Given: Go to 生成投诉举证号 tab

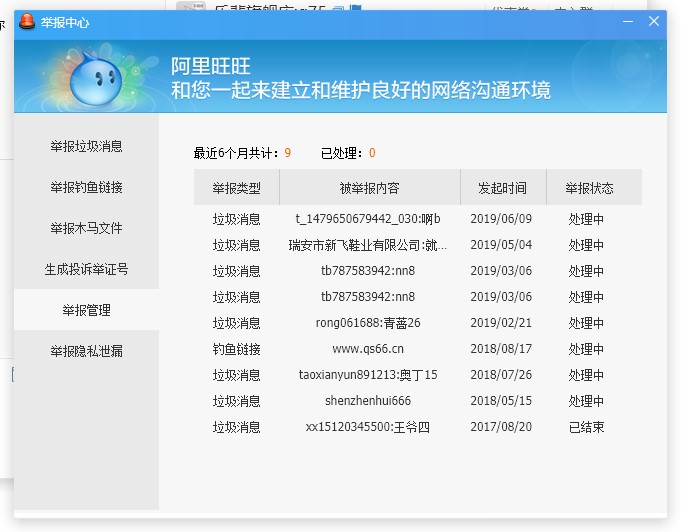Looking at the screenshot, I should (86, 269).
